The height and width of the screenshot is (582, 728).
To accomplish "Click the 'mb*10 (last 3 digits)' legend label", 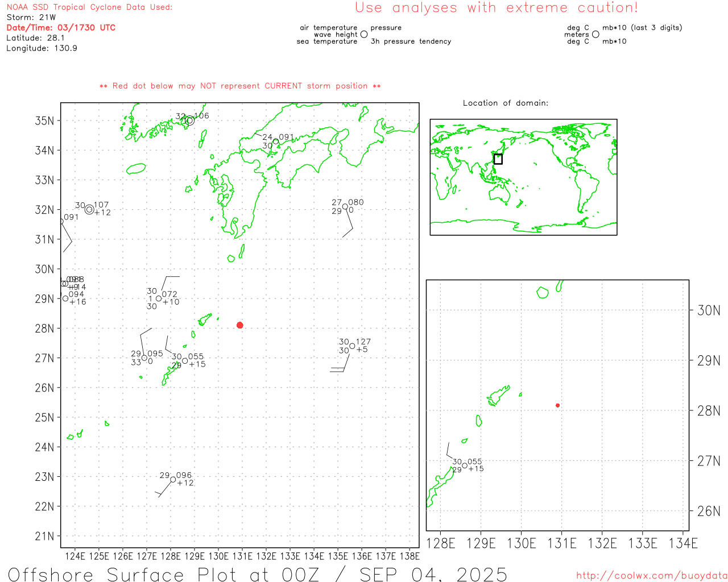I will tap(642, 28).
